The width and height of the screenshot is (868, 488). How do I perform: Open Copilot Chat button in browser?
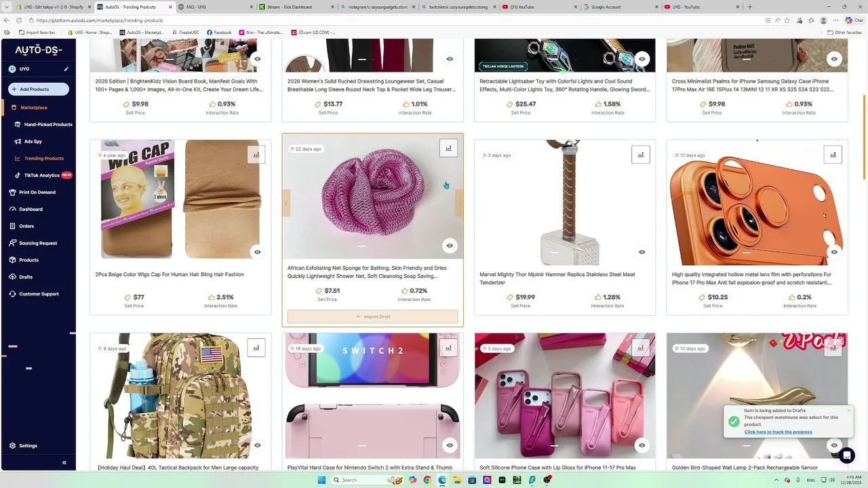[x=854, y=20]
